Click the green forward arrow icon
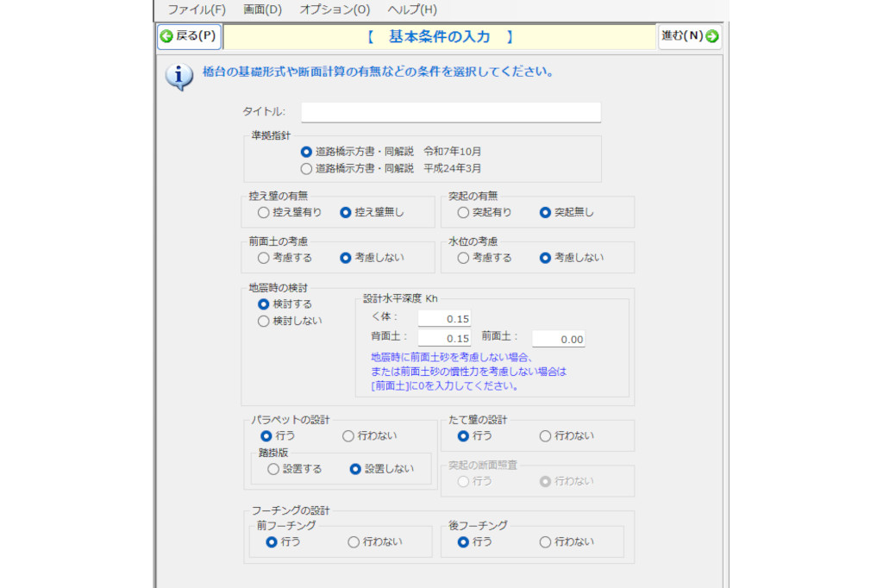 coord(712,36)
